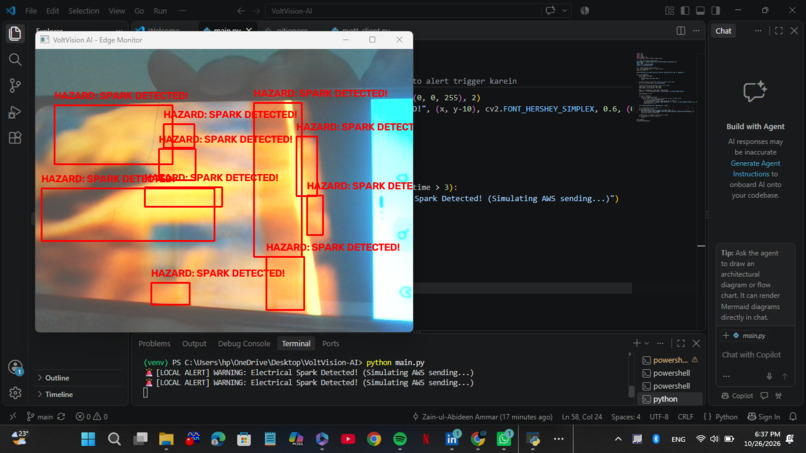Image resolution: width=806 pixels, height=453 pixels.
Task: Click the VoltVision-AI command center search box
Action: point(404,11)
